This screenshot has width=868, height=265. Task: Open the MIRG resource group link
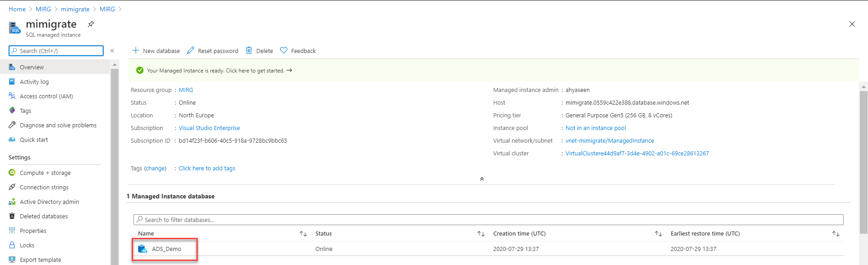(x=186, y=90)
